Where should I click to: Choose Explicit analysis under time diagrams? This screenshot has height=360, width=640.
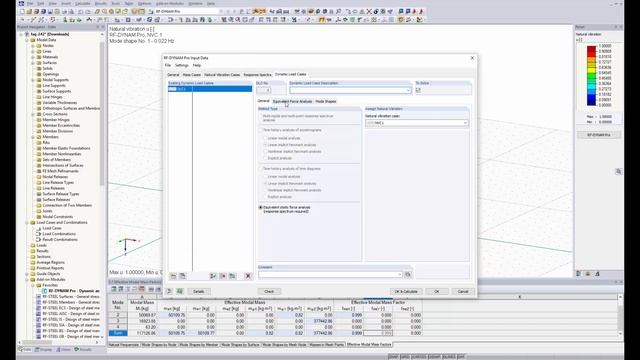coord(265,197)
